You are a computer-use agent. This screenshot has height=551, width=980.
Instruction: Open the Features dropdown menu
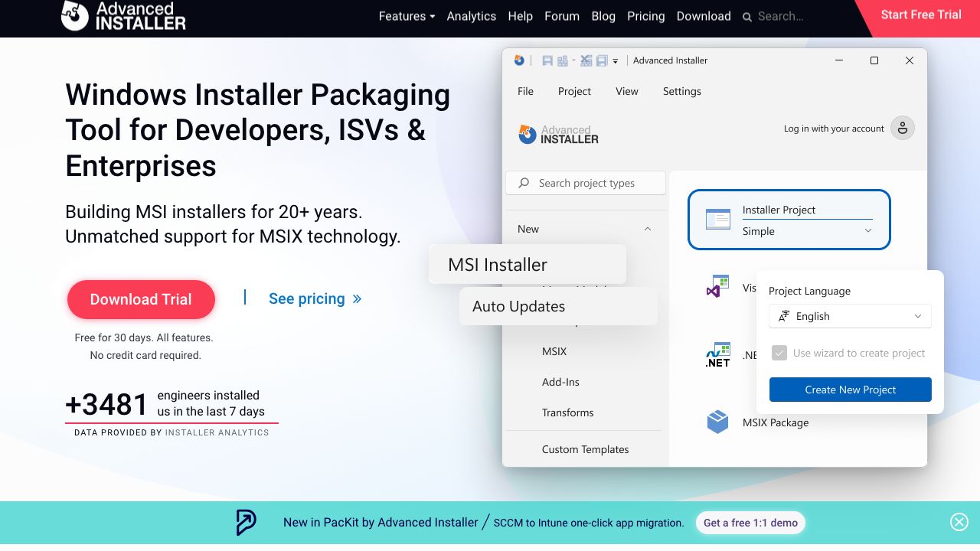pos(407,16)
